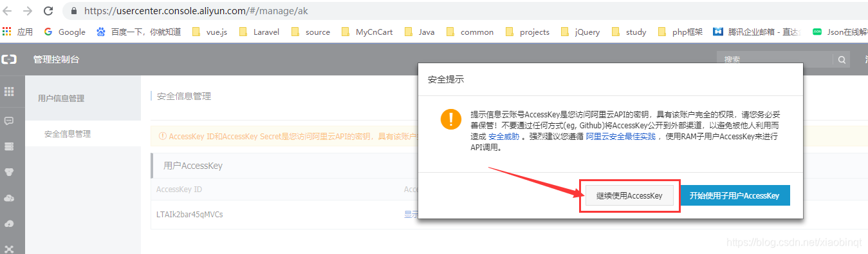This screenshot has width=868, height=254.
Task: Click 开始使用子用户AccessKey button
Action: [735, 195]
